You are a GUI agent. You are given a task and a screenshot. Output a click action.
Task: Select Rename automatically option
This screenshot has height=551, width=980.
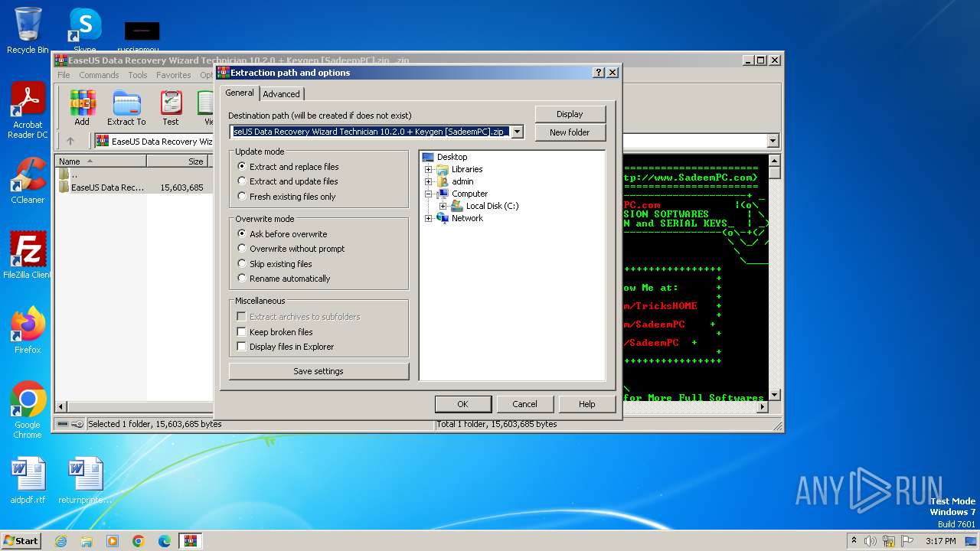click(x=284, y=279)
